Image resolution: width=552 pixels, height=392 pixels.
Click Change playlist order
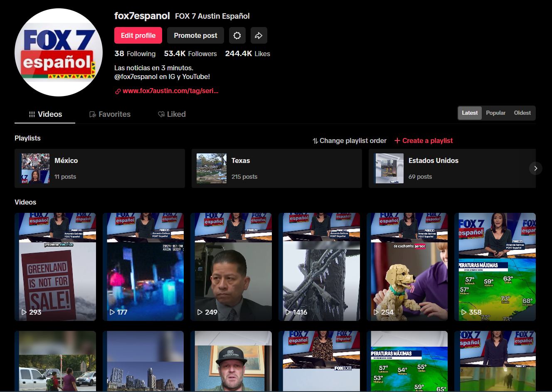(x=350, y=141)
